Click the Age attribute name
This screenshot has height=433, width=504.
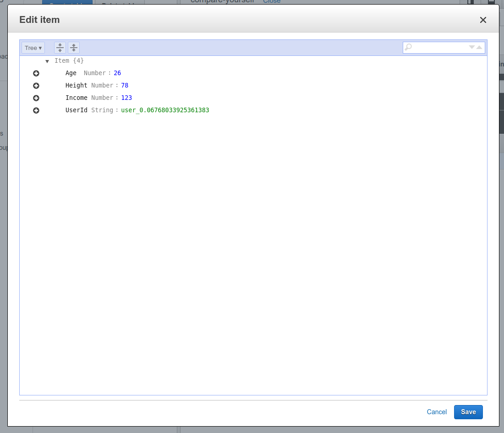[71, 73]
